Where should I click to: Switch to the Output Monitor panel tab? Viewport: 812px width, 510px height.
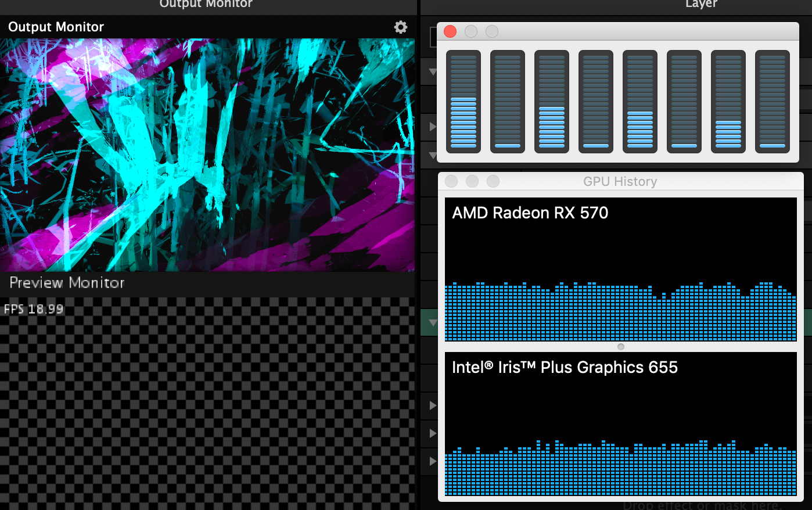(206, 5)
